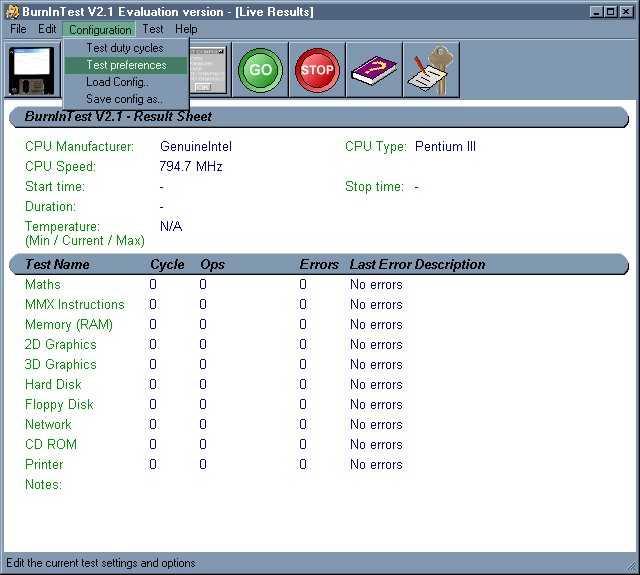The width and height of the screenshot is (640, 575).
Task: Click the Stop time: label
Action: [x=374, y=186]
